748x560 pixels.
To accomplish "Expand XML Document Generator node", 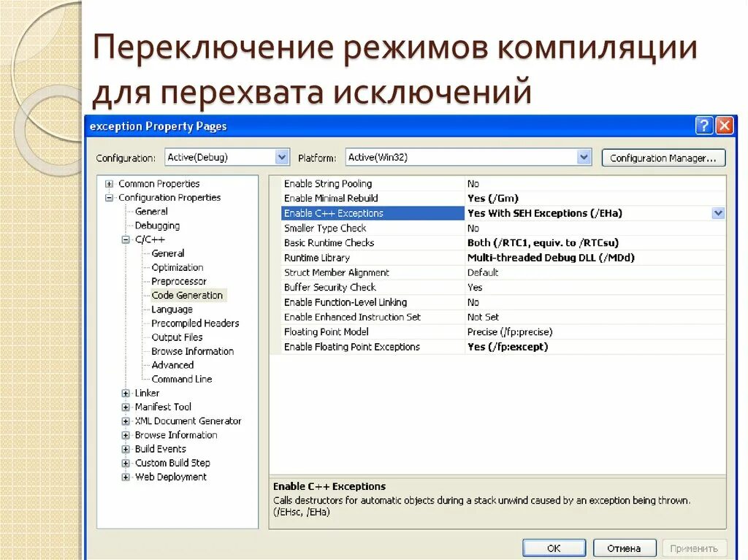I will click(126, 421).
